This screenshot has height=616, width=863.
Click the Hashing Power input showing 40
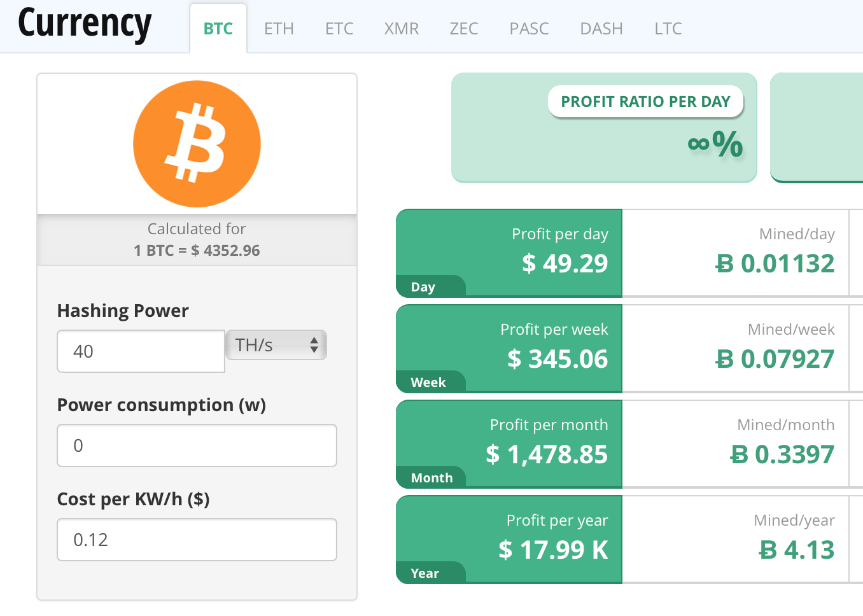coord(140,351)
